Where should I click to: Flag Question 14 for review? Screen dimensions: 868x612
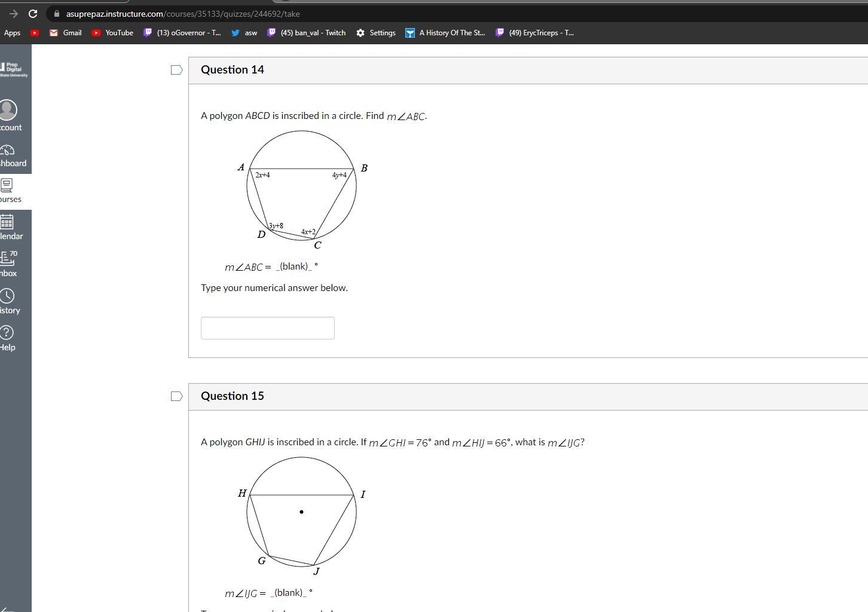(x=176, y=70)
